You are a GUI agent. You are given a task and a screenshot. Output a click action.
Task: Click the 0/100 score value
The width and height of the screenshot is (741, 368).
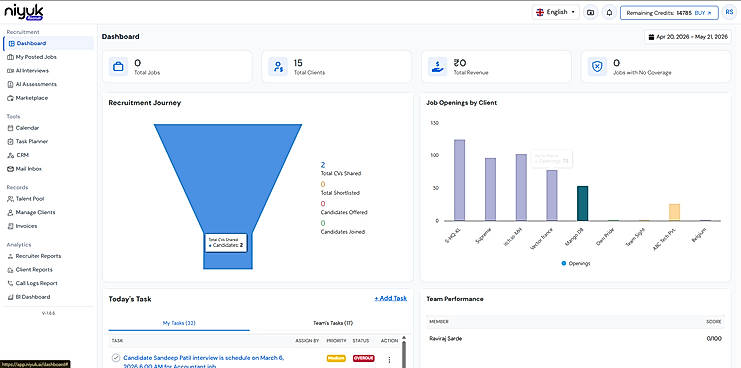pos(714,339)
